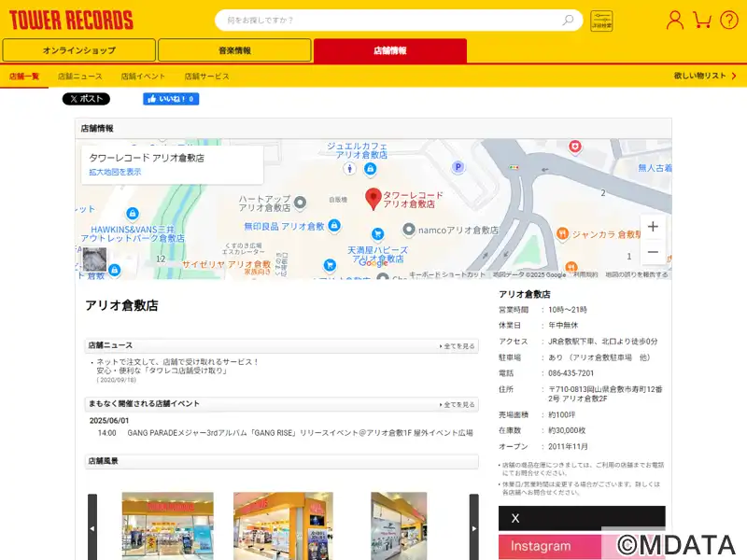Click the 2011年11月 opening date text

[x=568, y=446]
